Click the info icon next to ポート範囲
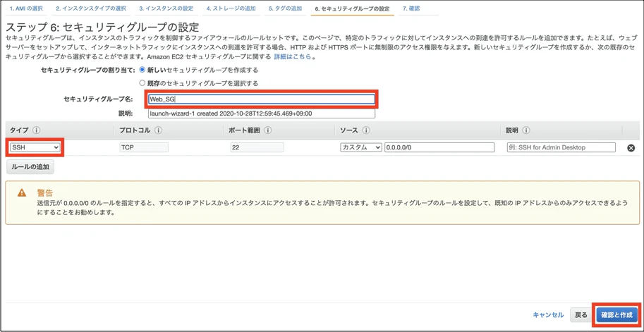Screen dimensions: 644x332 [x=268, y=130]
